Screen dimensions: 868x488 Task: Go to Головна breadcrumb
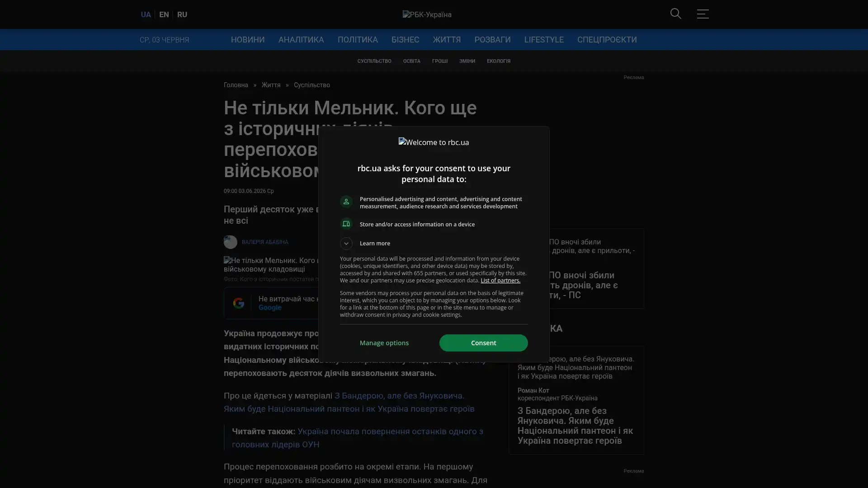[x=236, y=85]
